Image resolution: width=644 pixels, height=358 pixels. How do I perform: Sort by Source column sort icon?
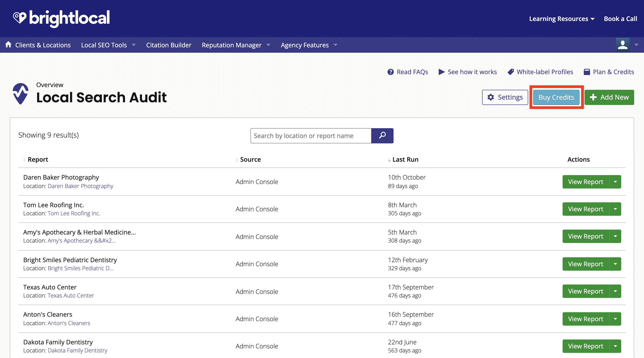[x=237, y=160]
